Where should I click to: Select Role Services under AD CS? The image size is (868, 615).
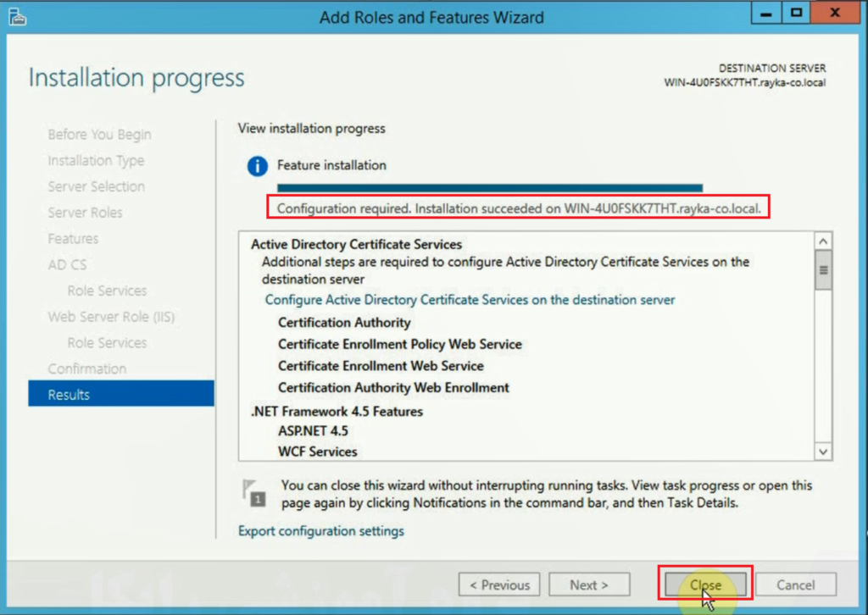pyautogui.click(x=107, y=291)
